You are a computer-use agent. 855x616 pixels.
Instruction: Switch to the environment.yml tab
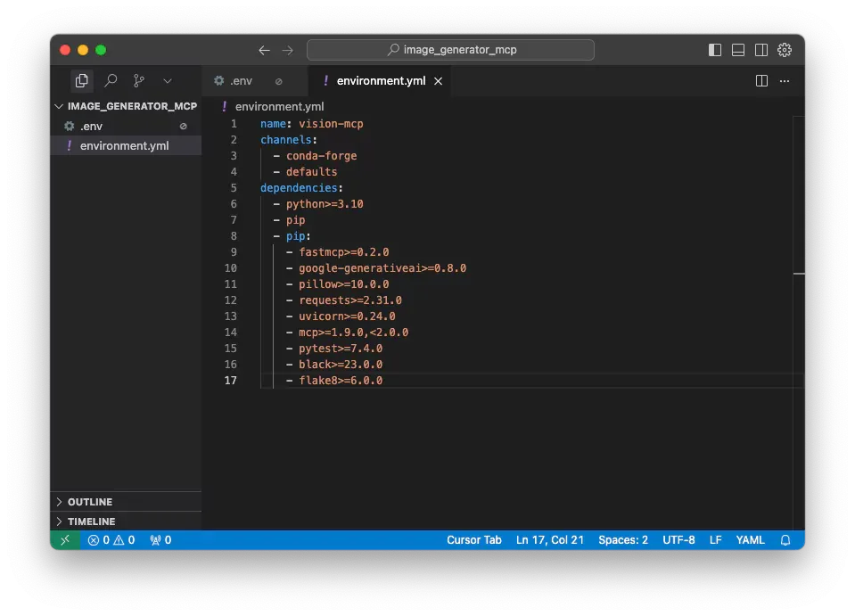381,81
